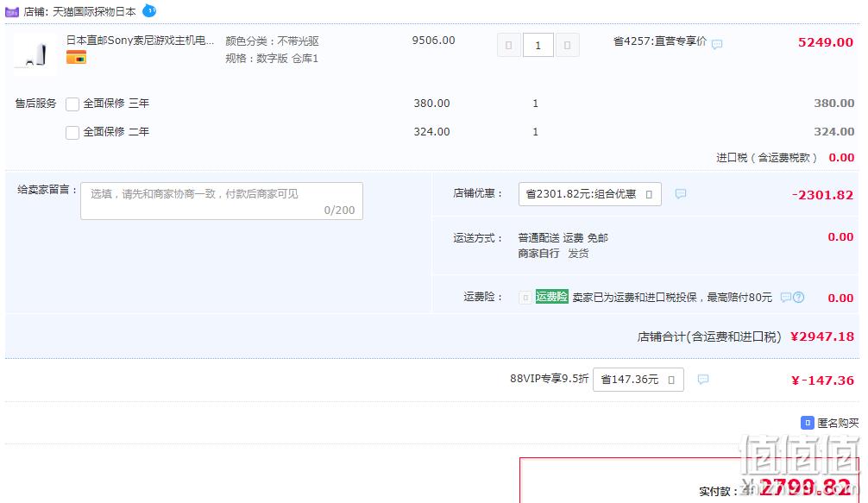868x503 pixels.
Task: Click the original price 9506.00
Action: coord(433,41)
